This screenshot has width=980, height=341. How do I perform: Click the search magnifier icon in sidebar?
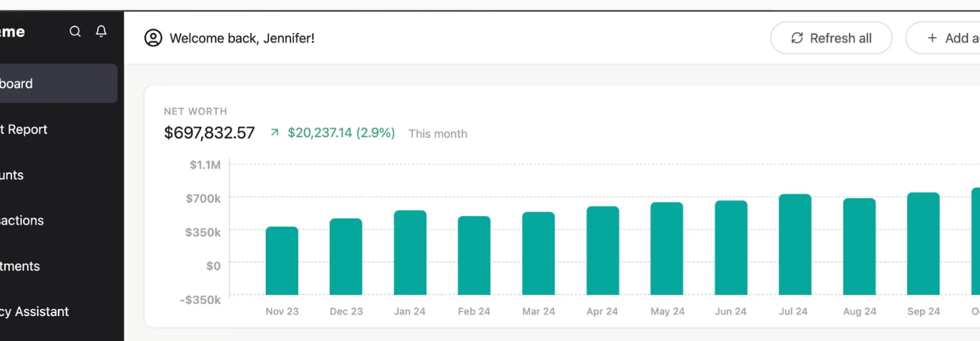pyautogui.click(x=75, y=31)
